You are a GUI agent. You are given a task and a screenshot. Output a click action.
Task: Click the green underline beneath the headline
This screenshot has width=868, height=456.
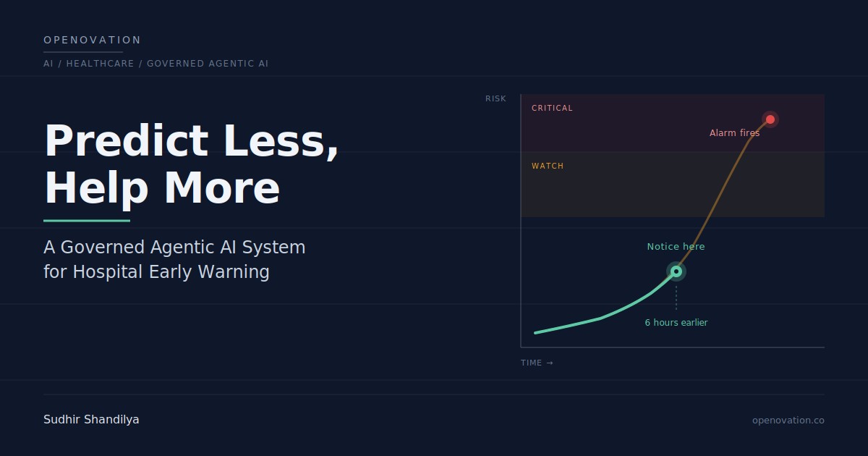point(87,221)
